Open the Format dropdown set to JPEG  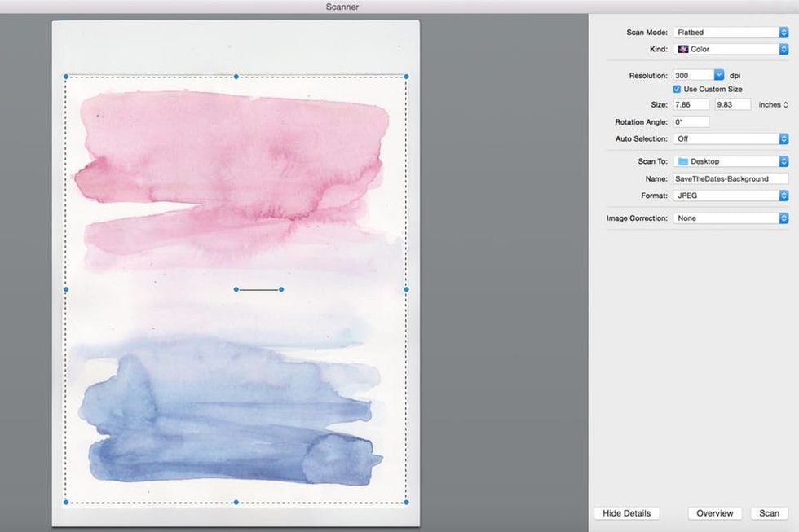[731, 196]
